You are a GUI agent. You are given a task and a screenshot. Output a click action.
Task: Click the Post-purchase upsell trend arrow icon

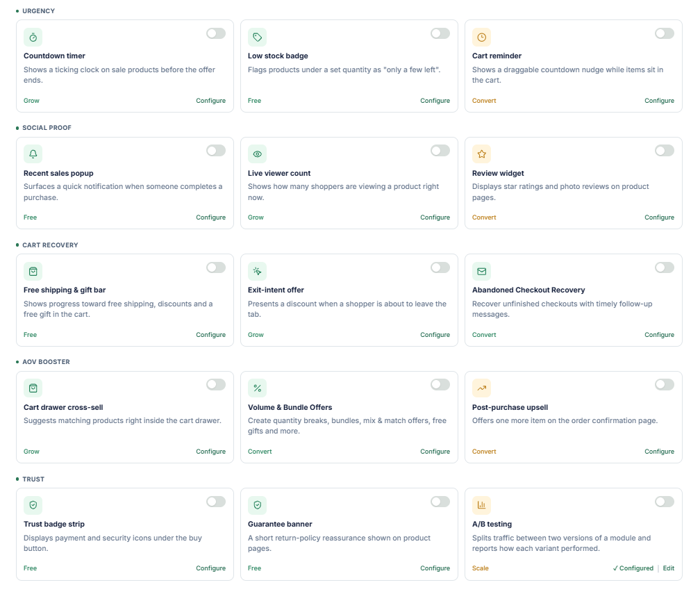click(482, 388)
